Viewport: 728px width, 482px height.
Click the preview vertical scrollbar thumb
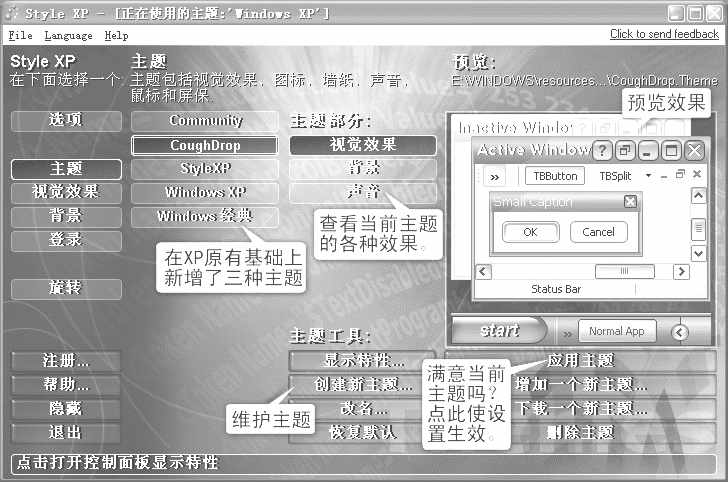[698, 229]
